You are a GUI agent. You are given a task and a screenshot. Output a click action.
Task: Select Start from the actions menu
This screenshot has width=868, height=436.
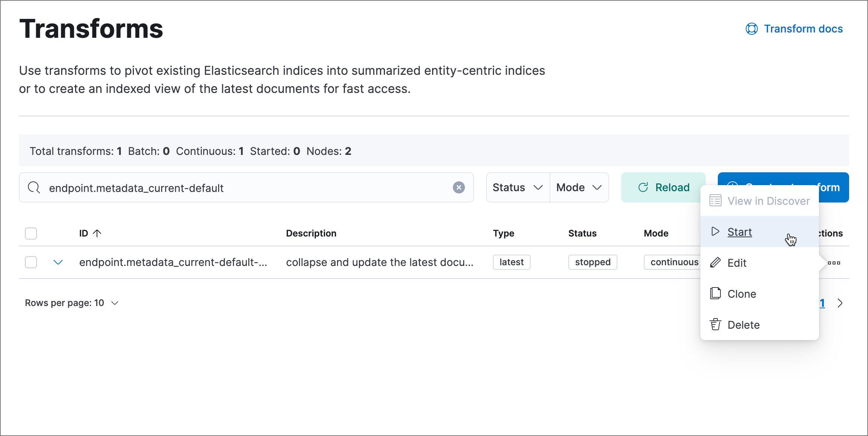[x=739, y=232]
